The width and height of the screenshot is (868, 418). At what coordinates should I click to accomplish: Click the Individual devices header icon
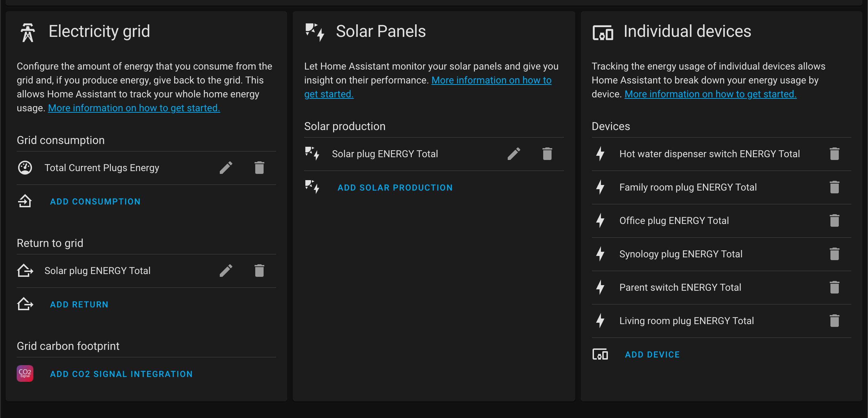603,33
